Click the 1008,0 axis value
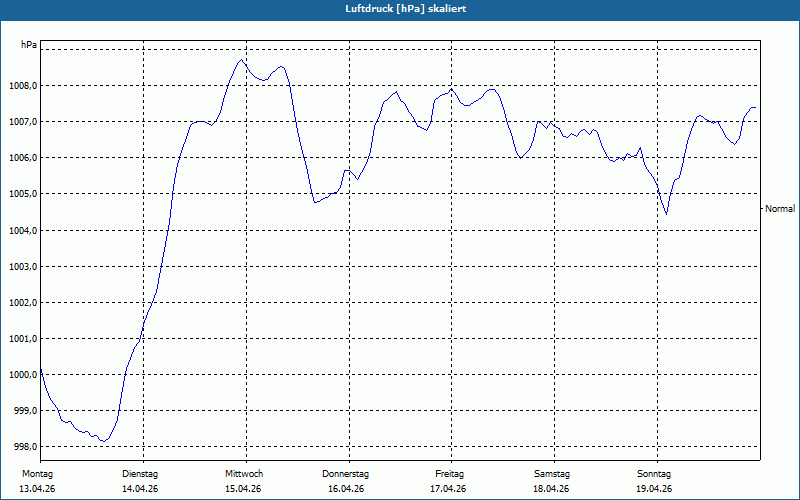The height and width of the screenshot is (500, 800). click(23, 86)
